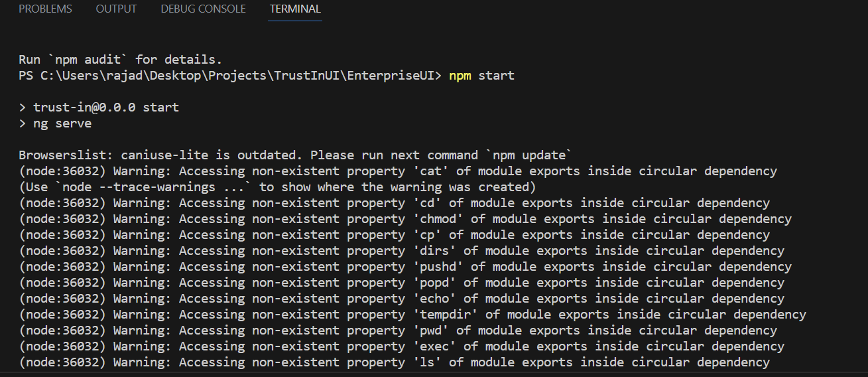Click the warning line for property 'cat'
Screen dimensions: 868x377
click(x=397, y=171)
